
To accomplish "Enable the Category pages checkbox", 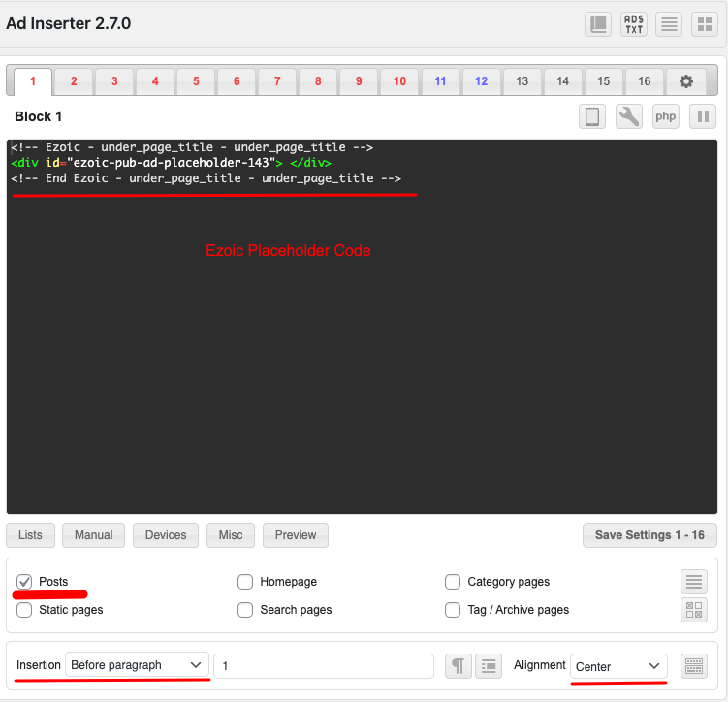I will tap(453, 582).
